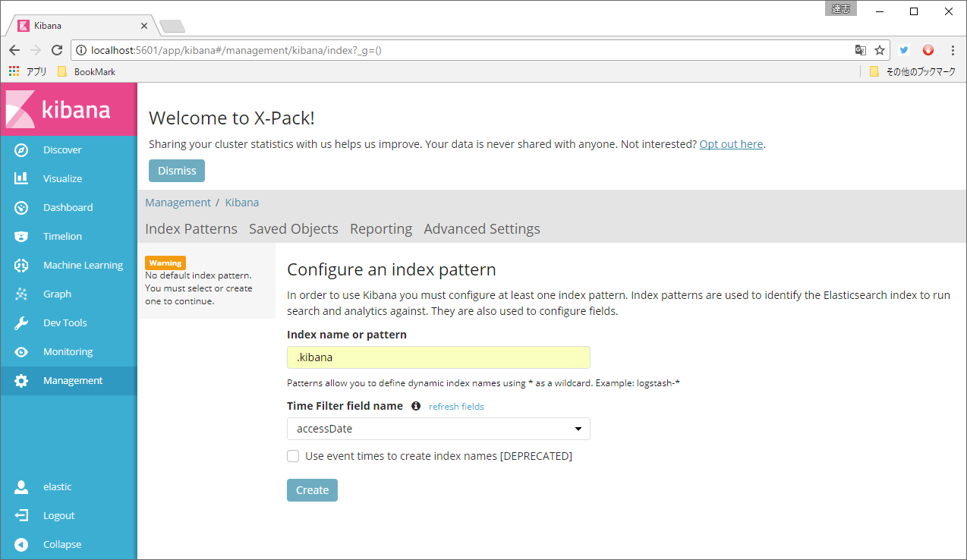Click the Create index pattern button
The image size is (967, 560).
pos(312,490)
